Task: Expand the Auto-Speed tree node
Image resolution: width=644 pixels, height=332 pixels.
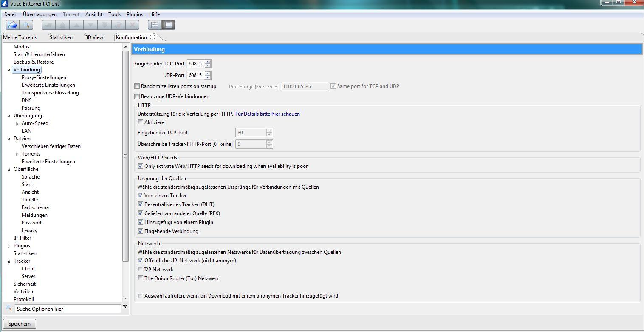Action: [17, 124]
